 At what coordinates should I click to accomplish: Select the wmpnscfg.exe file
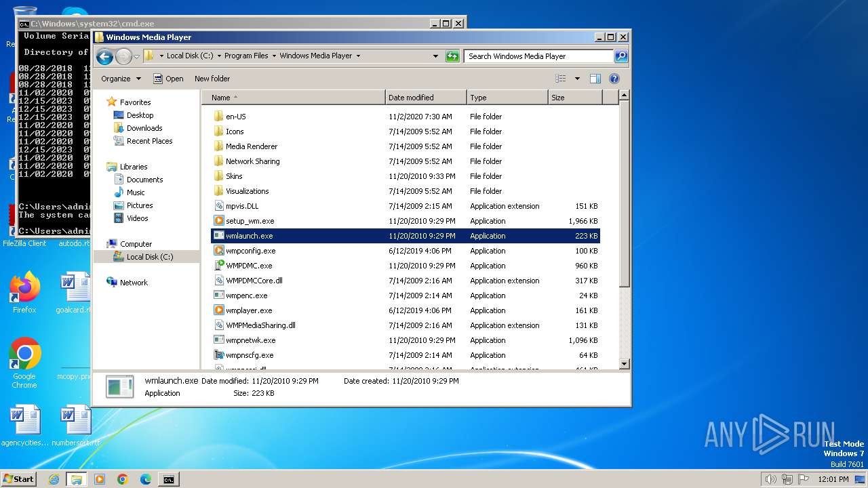250,355
